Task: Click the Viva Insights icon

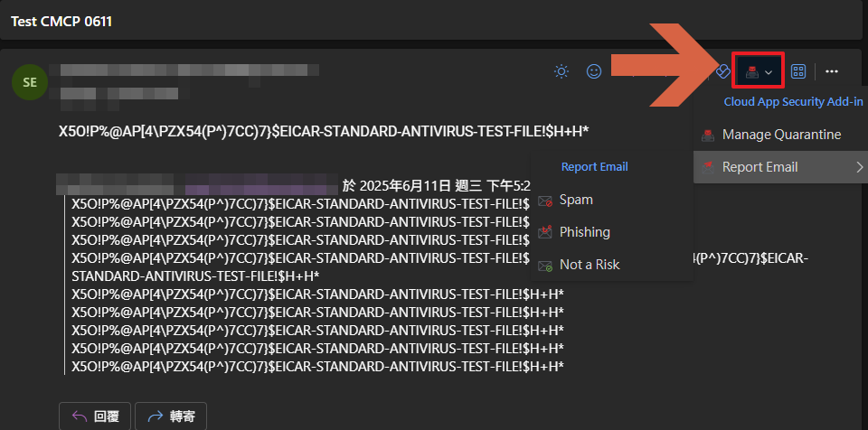Action: click(722, 71)
